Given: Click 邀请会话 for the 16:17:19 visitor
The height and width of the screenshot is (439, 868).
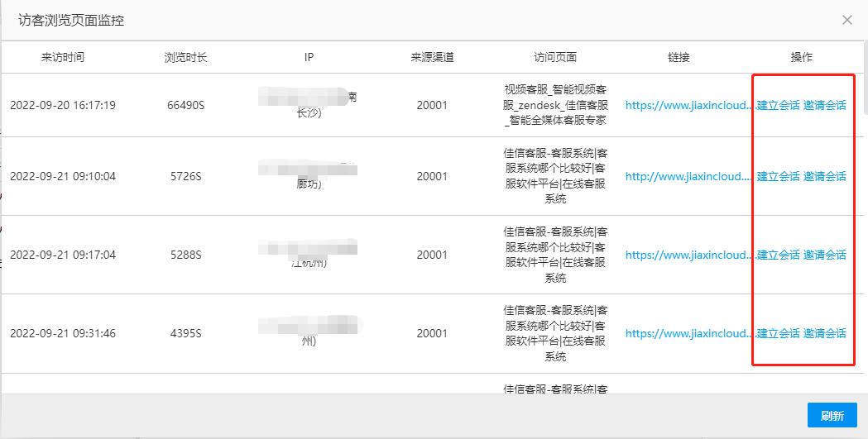Looking at the screenshot, I should click(x=824, y=105).
